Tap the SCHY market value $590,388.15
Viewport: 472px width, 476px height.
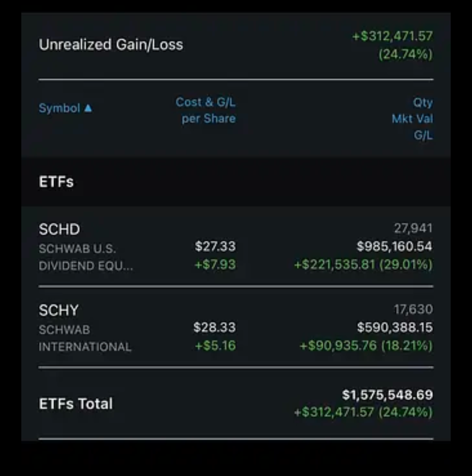[x=395, y=327]
